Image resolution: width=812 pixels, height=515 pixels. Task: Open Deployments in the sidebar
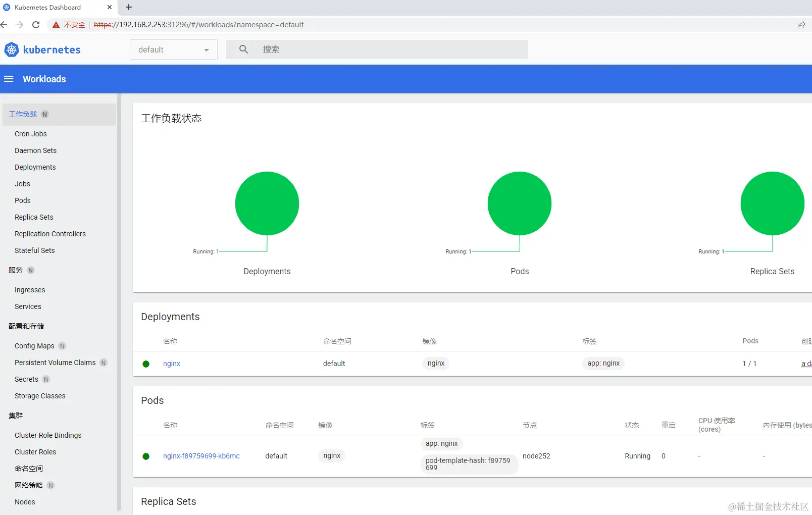(x=35, y=167)
